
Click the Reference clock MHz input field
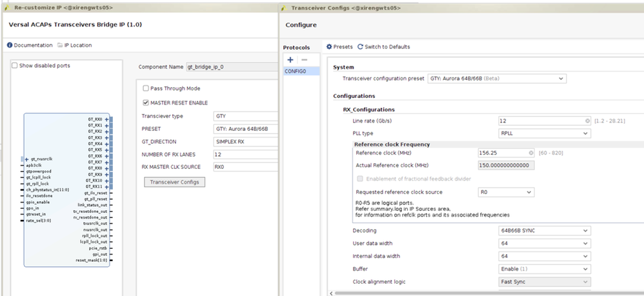coord(506,153)
